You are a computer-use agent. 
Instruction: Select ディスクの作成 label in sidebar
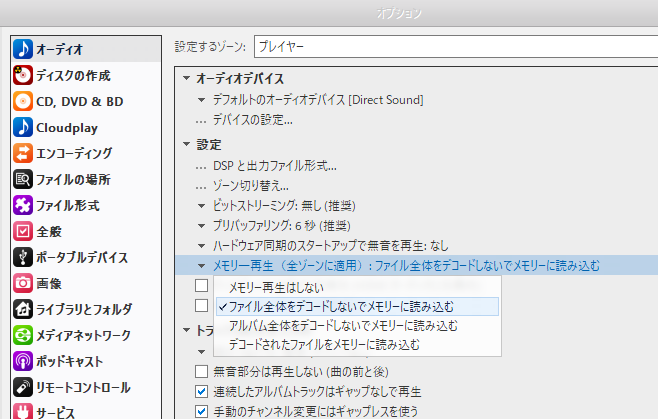tap(73, 76)
